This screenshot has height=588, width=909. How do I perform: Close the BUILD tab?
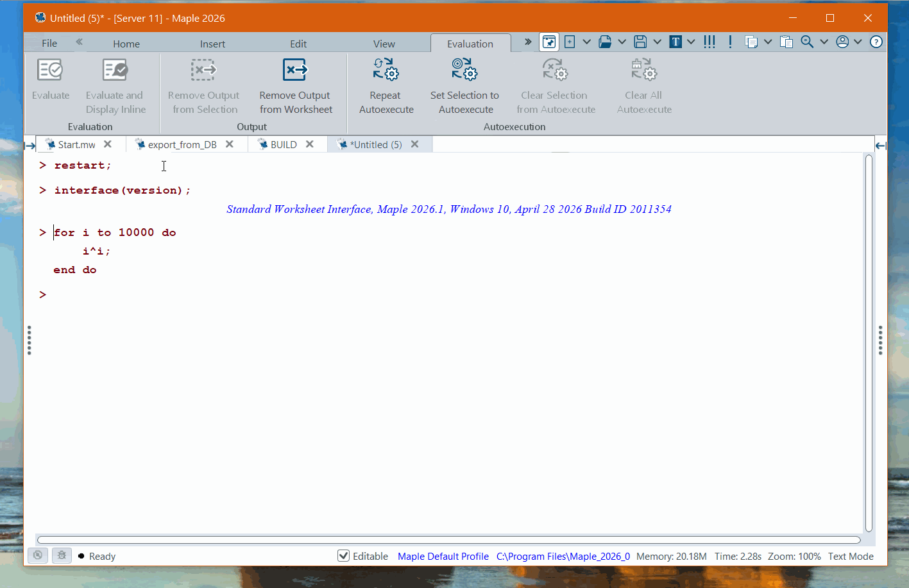309,144
